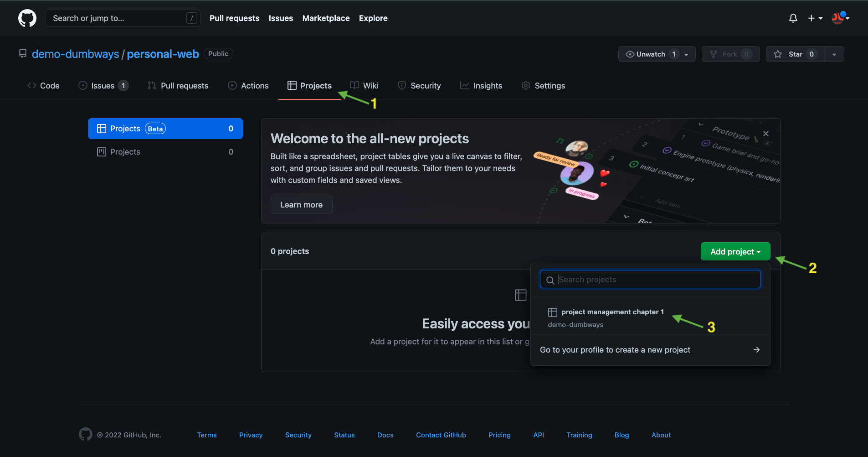Click the GitHub Octocat logo in header

[27, 18]
